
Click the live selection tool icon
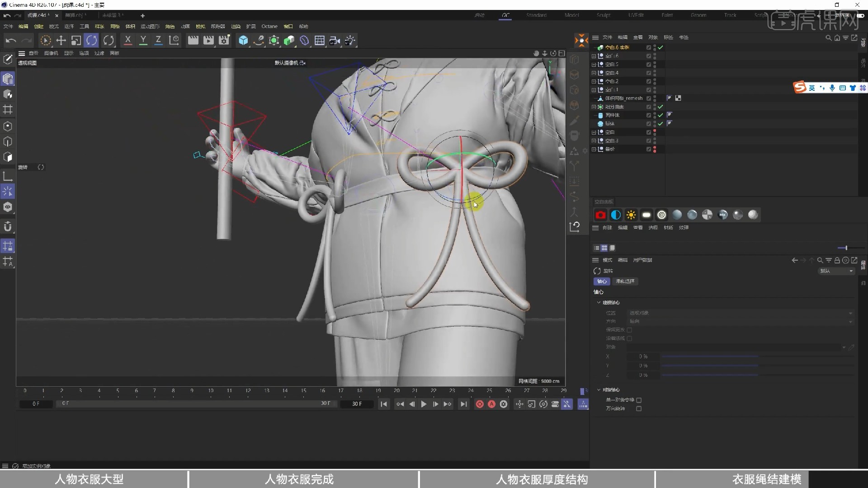pyautogui.click(x=45, y=41)
